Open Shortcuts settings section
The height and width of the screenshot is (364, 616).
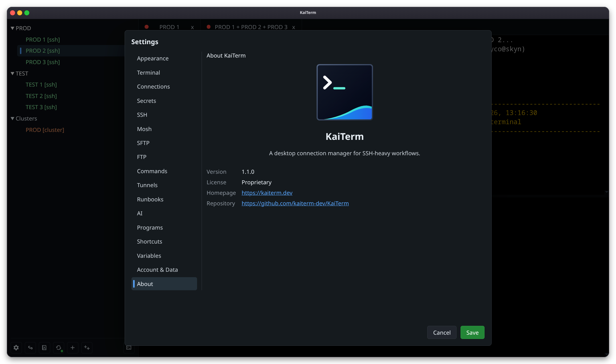pyautogui.click(x=164, y=242)
